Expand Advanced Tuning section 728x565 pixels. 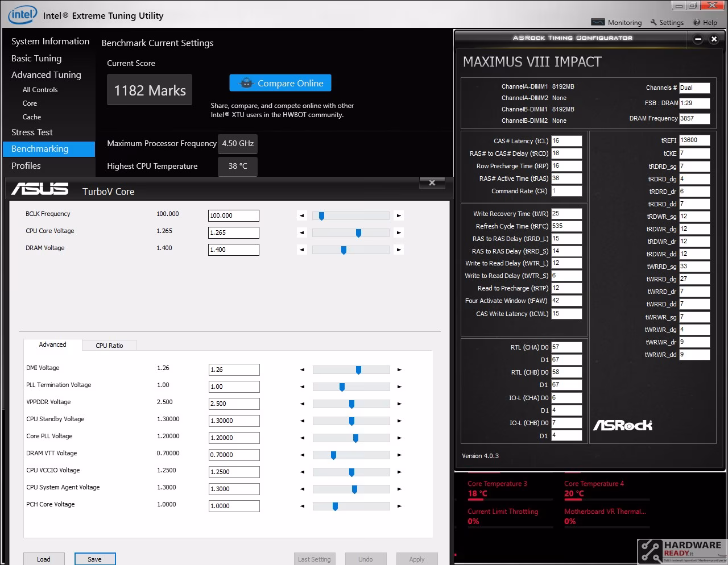(46, 74)
